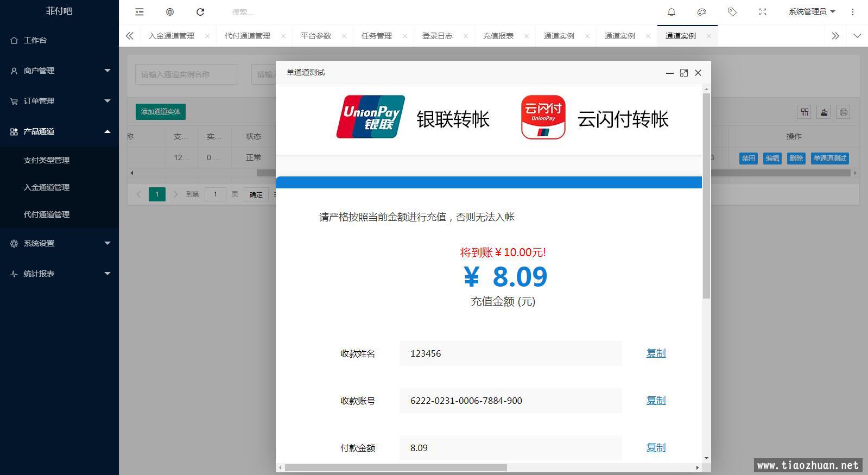868x475 pixels.
Task: Collapse 产品通道 sidebar menu
Action: click(59, 131)
